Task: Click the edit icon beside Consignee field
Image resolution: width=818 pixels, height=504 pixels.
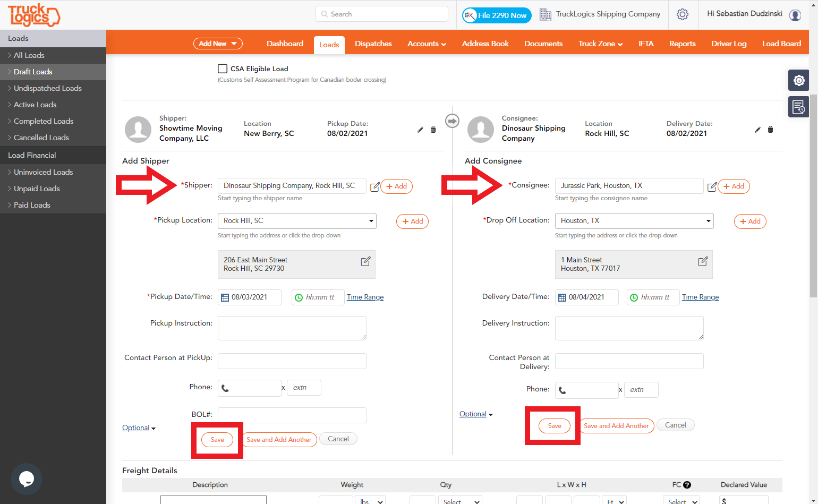Action: point(712,186)
